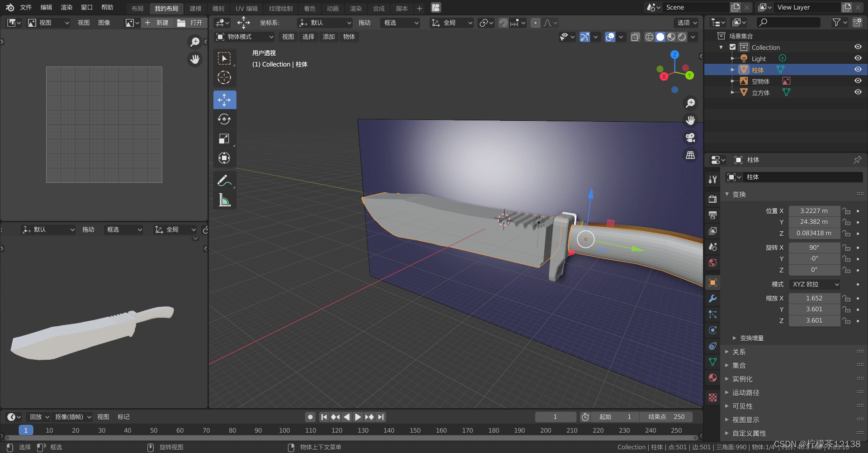Uncheck the Collection exclude checkbox
This screenshot has height=453, width=868.
pyautogui.click(x=733, y=47)
